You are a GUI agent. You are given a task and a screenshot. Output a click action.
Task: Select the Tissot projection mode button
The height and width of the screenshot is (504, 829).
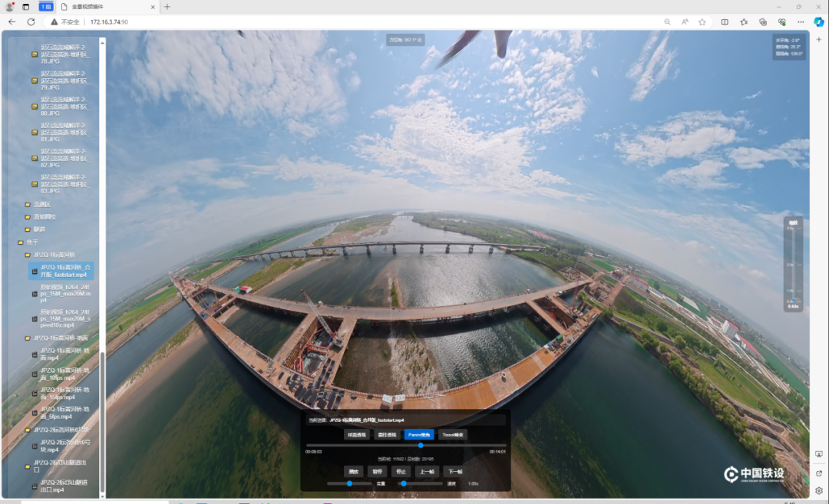[x=452, y=434]
